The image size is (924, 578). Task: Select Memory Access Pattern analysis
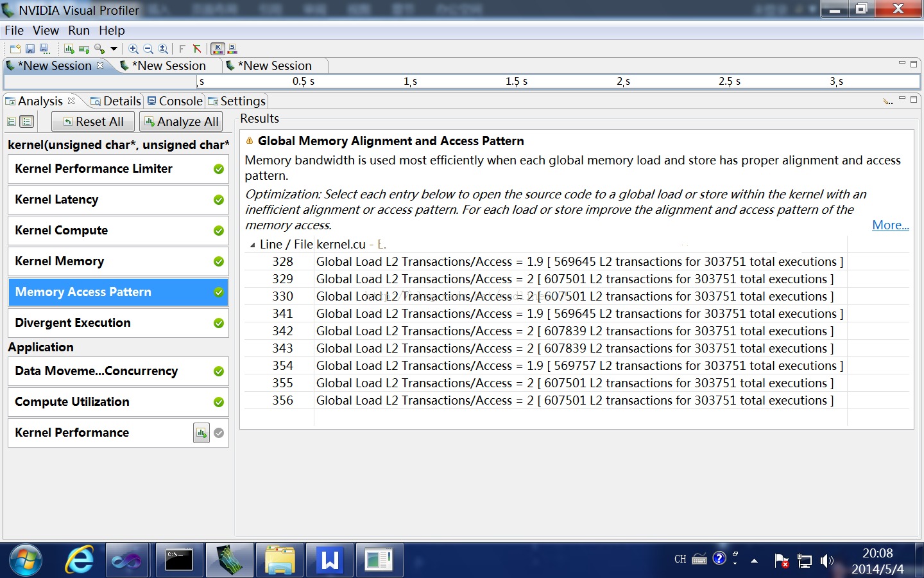tap(118, 292)
